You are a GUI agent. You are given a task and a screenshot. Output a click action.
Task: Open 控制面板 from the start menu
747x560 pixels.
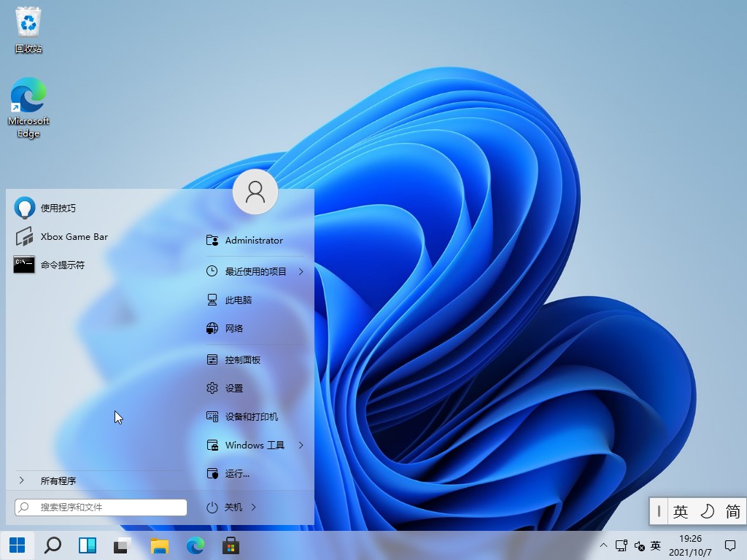click(242, 359)
